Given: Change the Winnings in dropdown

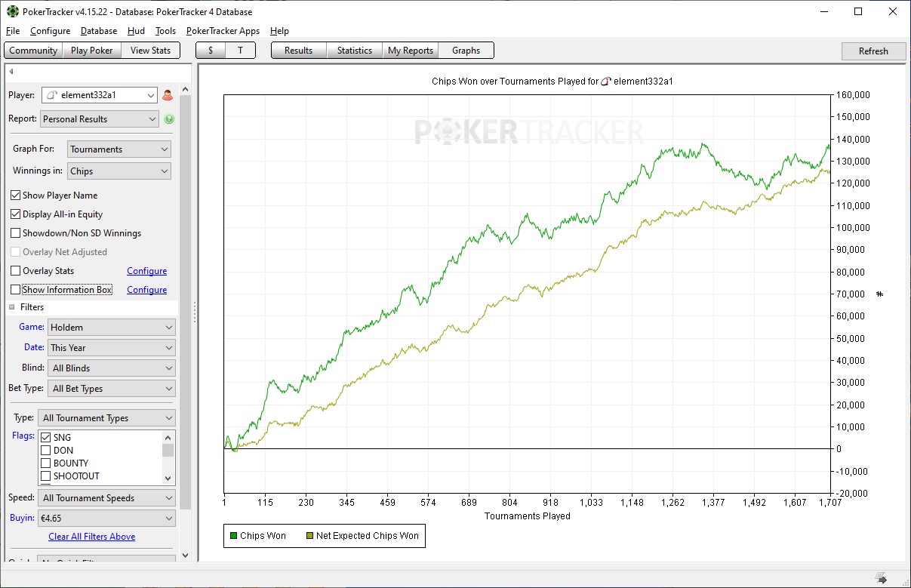Looking at the screenshot, I should [119, 171].
